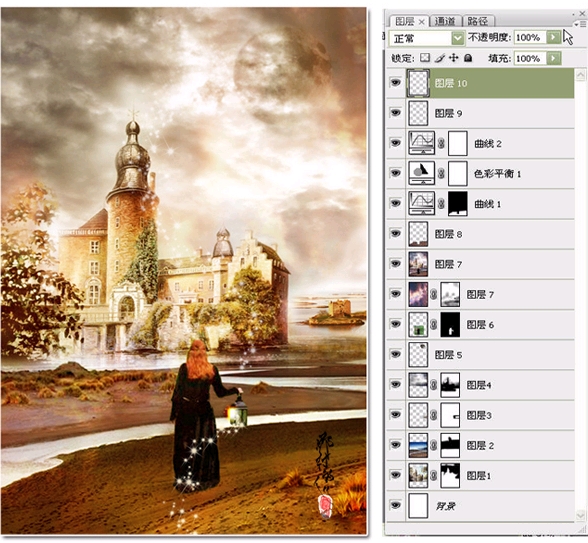
Task: Select the 色彩平衡 1 adjustment icon
Action: [x=422, y=173]
